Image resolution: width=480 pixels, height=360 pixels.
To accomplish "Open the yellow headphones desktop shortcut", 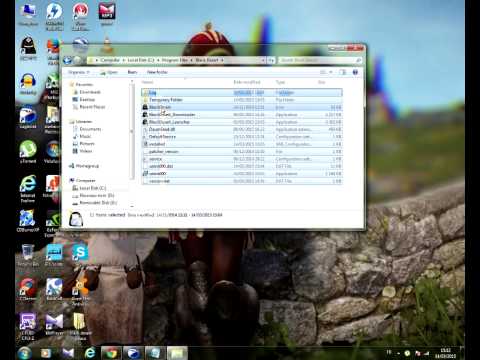I will [28, 84].
